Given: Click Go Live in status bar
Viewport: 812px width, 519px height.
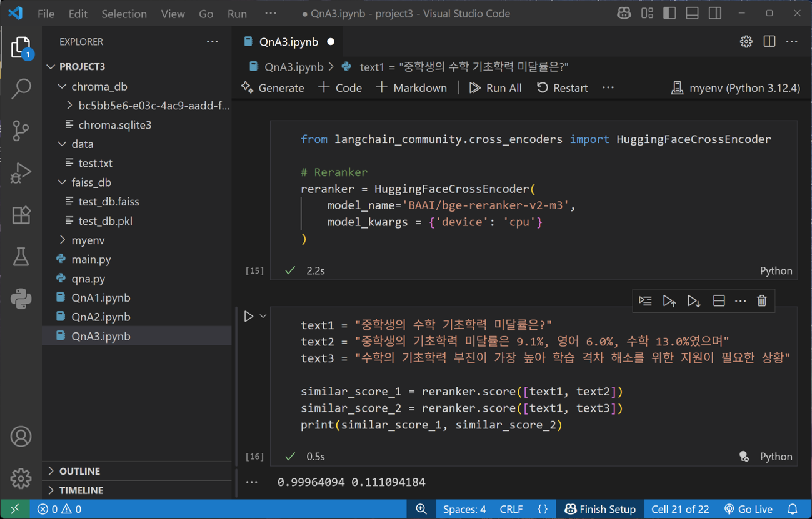Looking at the screenshot, I should tap(748, 509).
